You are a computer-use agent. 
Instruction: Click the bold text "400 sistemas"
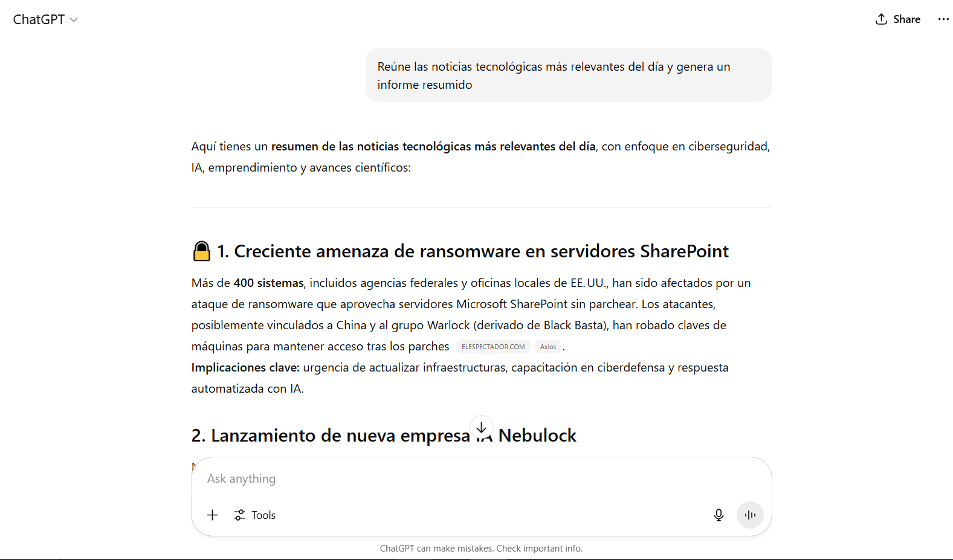pyautogui.click(x=268, y=283)
